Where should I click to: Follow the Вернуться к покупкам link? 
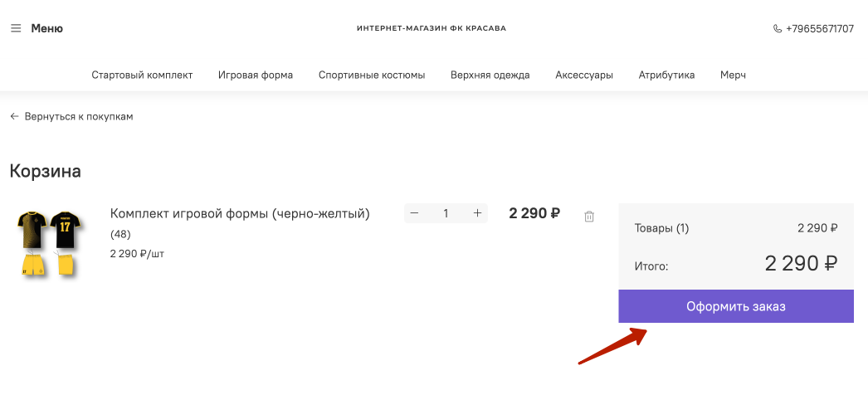click(79, 117)
